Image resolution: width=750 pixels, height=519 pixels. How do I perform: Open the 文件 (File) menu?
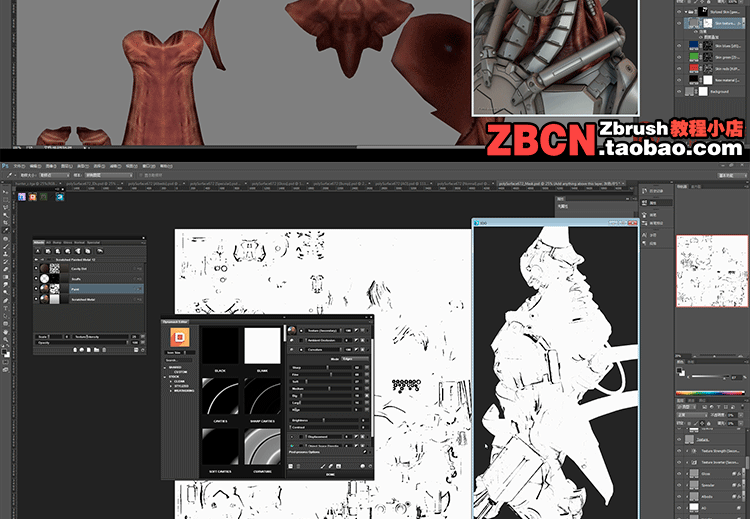click(19, 166)
